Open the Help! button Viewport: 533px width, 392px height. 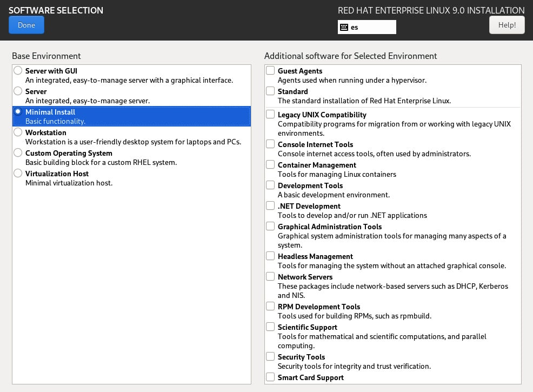(507, 25)
